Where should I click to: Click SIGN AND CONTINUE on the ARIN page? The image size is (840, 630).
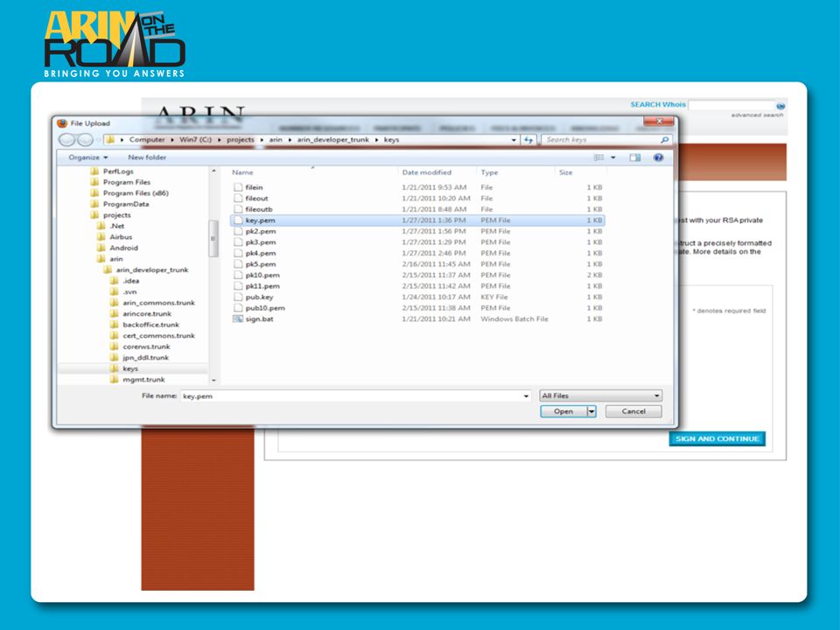[717, 438]
